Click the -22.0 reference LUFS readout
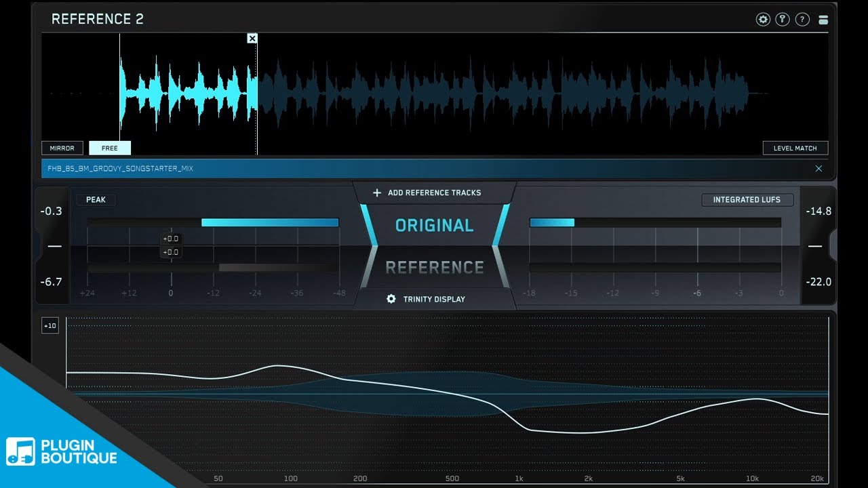 (818, 281)
